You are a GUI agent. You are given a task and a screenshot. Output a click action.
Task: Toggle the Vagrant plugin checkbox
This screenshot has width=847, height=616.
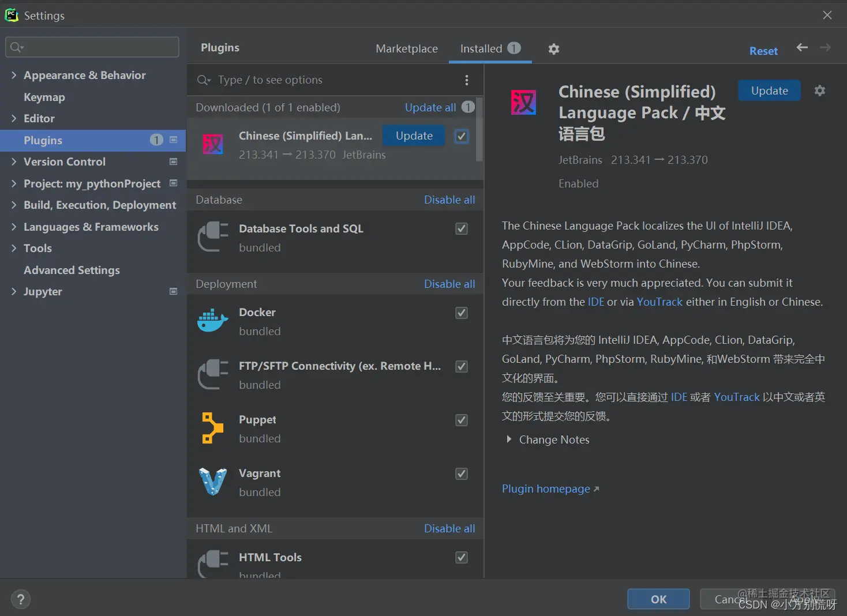[x=462, y=474]
